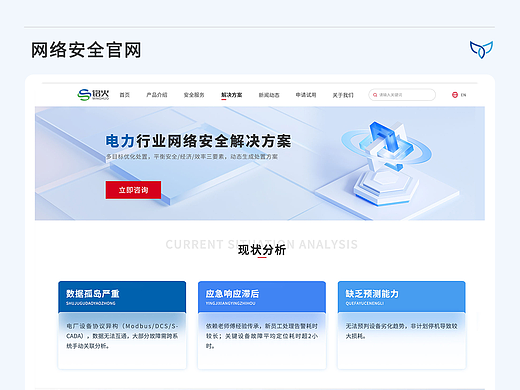520x390 pixels.
Task: Click the banner subtitle beginning 多目标优化处置
Action: point(192,157)
